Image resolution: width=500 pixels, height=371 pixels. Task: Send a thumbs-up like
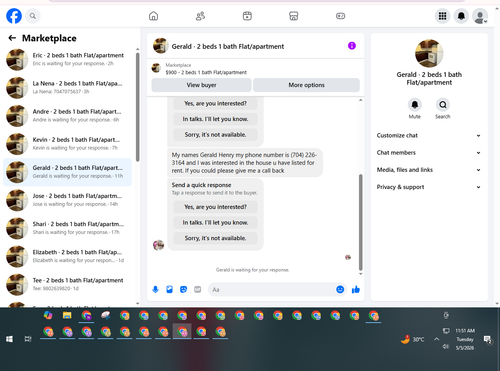pyautogui.click(x=356, y=289)
